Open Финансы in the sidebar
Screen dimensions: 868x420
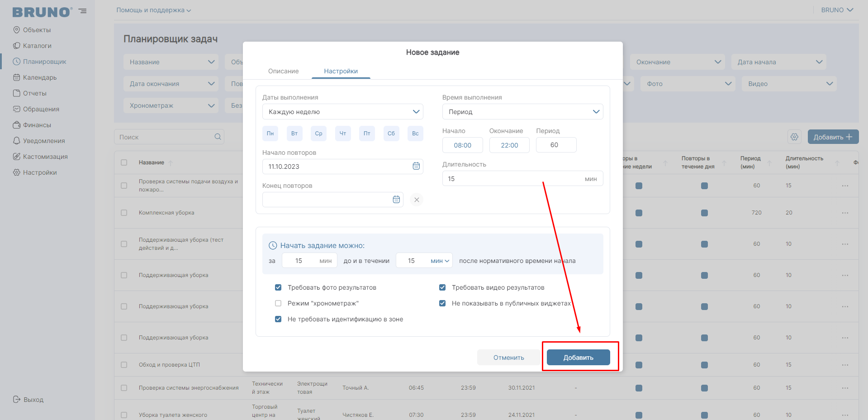pos(32,125)
